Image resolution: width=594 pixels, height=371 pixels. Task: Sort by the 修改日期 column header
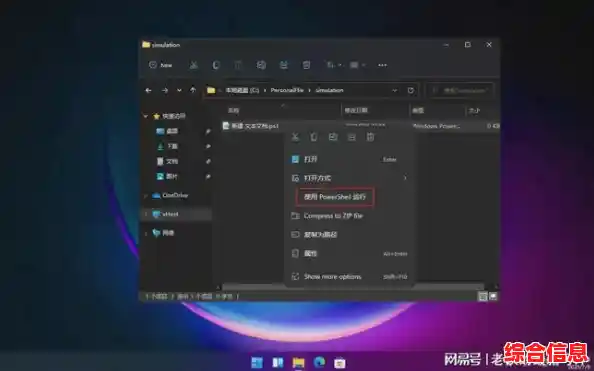(x=356, y=110)
